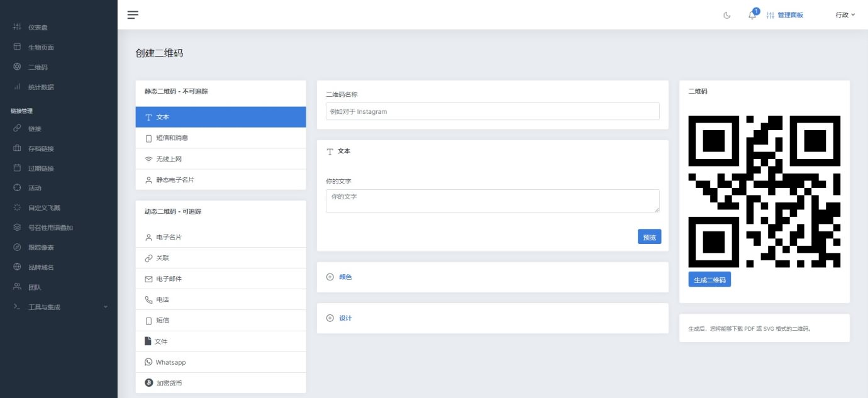
Task: Click the 创建二维码 page heading
Action: [159, 53]
